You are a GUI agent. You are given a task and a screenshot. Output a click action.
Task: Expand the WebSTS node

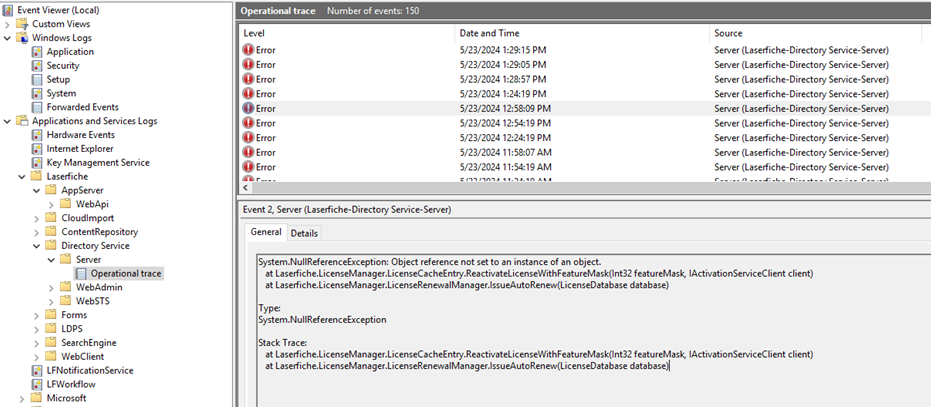[51, 301]
